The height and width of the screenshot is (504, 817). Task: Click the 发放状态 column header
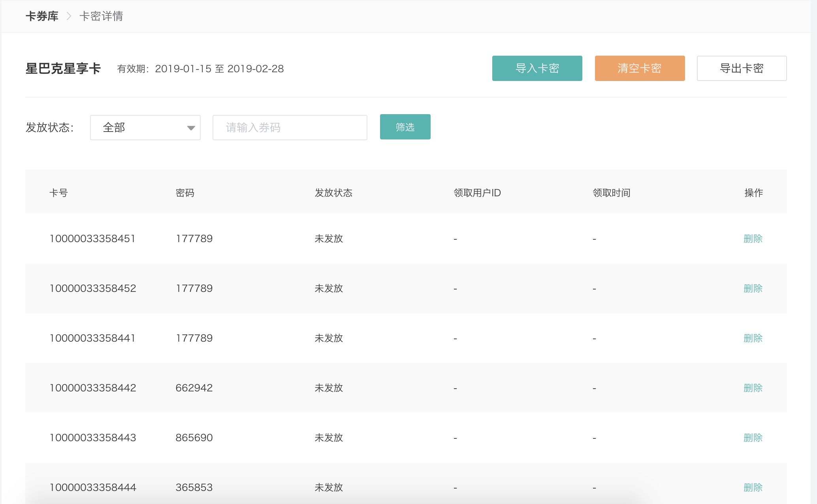[x=333, y=193]
